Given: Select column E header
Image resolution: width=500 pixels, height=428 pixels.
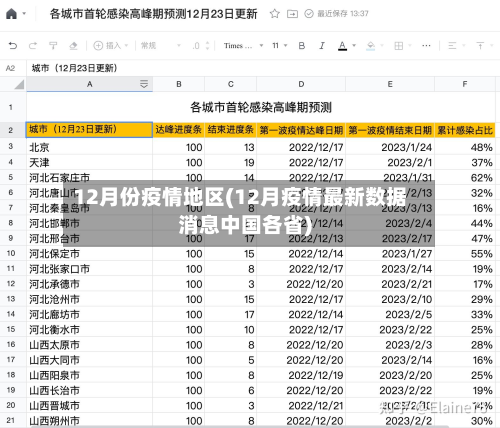Looking at the screenshot, I should coord(390,84).
